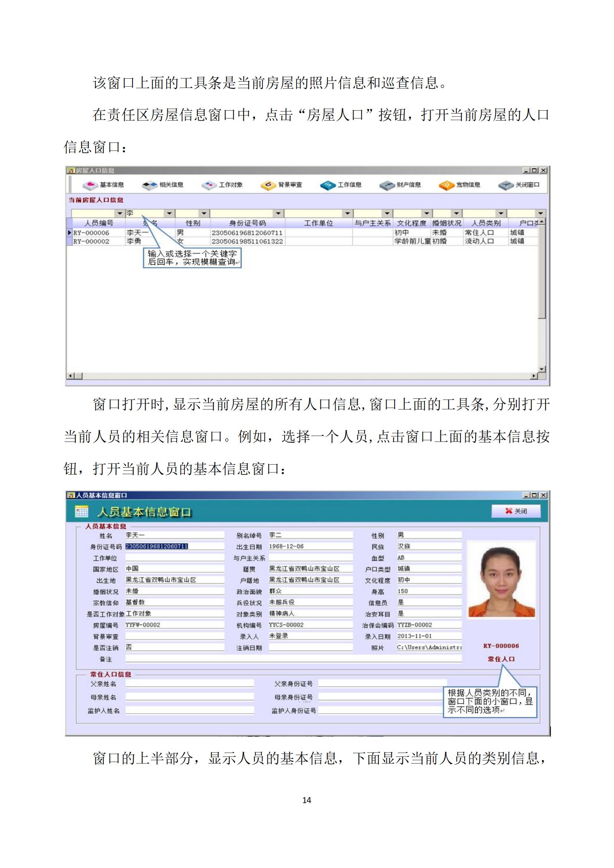This screenshot has height=868, width=614.
Task: Click horizontal scrollbar right arrow in table
Action: (534, 376)
